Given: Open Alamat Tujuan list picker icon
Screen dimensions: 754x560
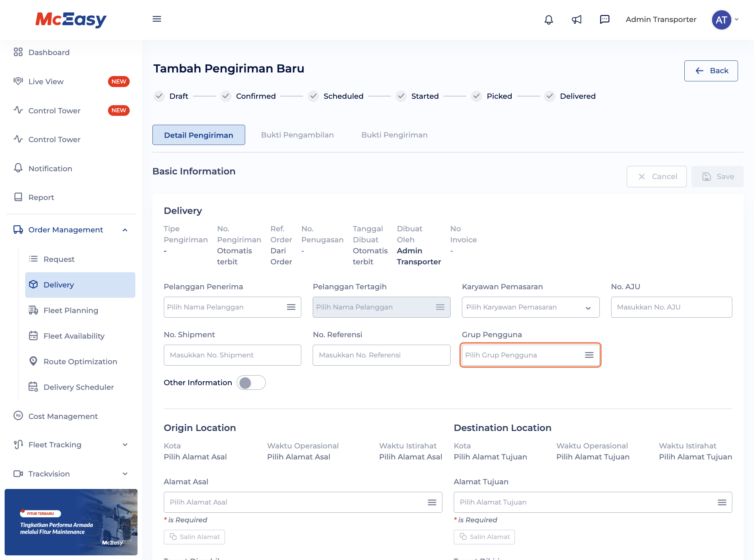Looking at the screenshot, I should (x=722, y=502).
